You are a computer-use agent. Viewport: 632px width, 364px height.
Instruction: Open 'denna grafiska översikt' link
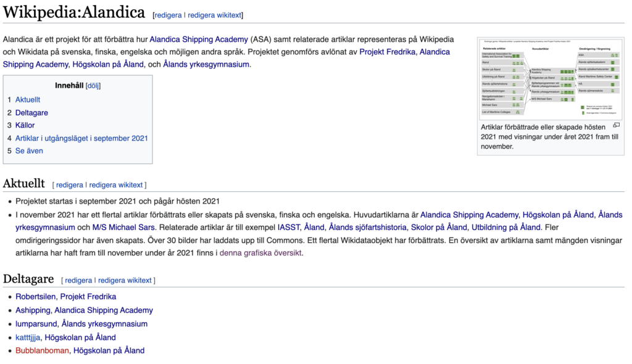[x=261, y=252]
